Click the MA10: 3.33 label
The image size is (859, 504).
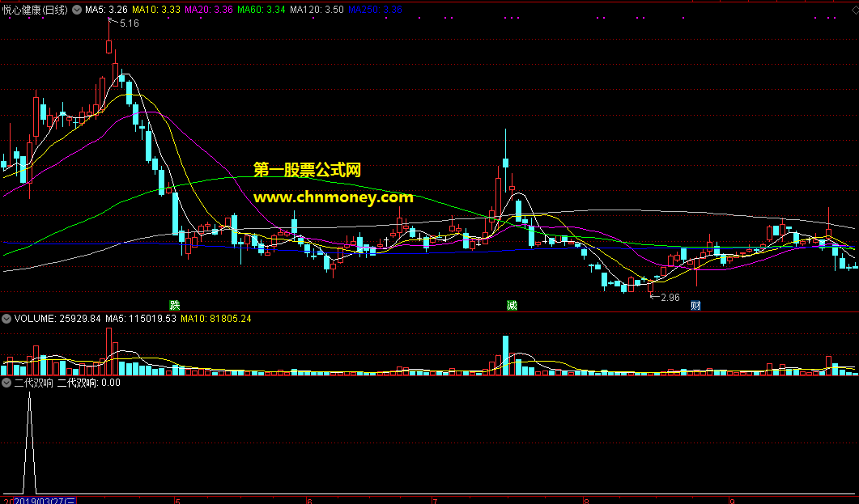pos(156,9)
